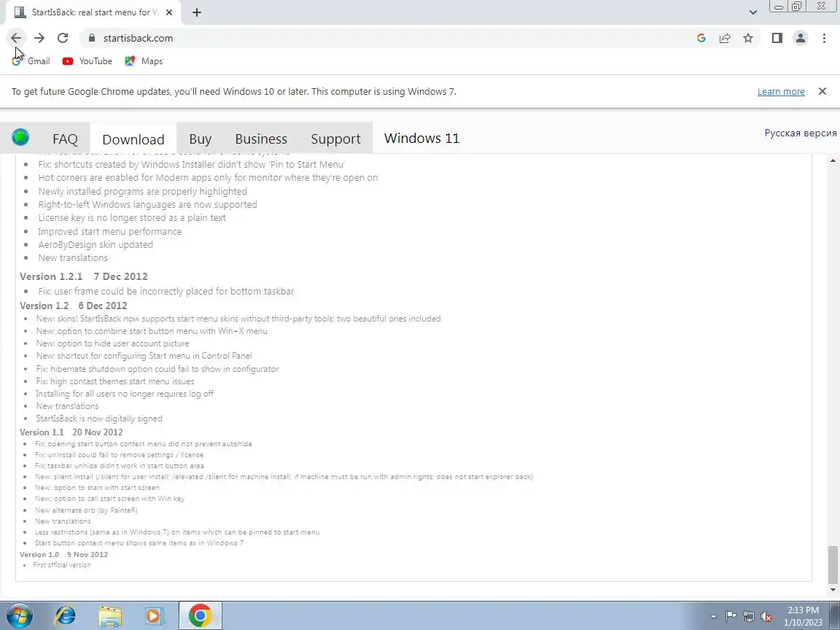Click page scrollbar up arrow
Image resolution: width=840 pixels, height=630 pixels.
coord(833,160)
